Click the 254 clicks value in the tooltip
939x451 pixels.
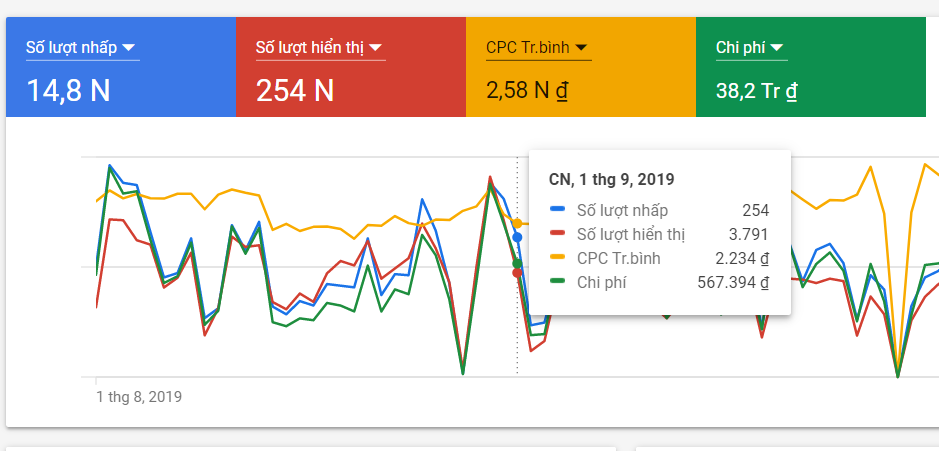(755, 210)
